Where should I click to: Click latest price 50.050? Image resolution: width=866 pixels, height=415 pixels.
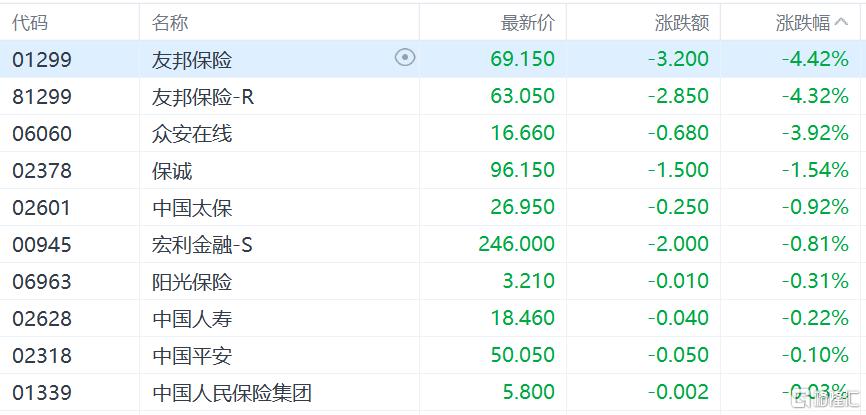tap(522, 355)
